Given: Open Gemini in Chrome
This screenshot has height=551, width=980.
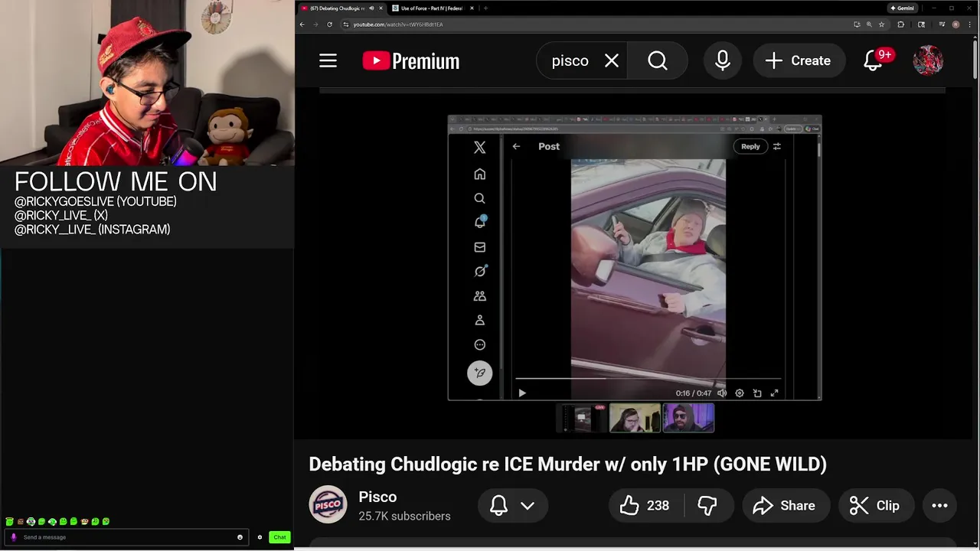Looking at the screenshot, I should (902, 8).
